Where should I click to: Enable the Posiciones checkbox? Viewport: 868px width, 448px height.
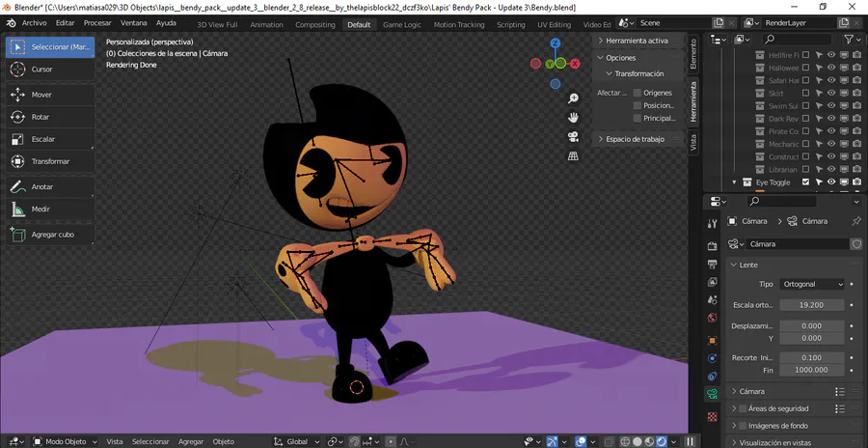pos(637,105)
